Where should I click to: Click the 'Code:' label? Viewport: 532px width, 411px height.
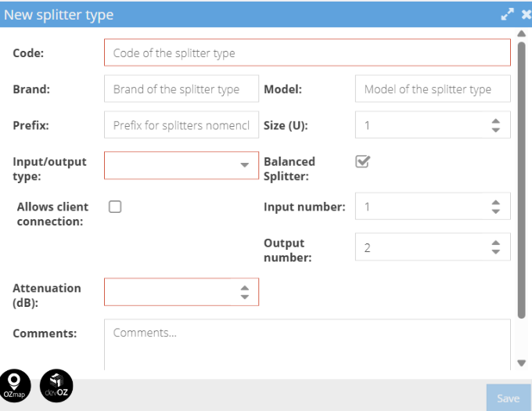point(28,53)
